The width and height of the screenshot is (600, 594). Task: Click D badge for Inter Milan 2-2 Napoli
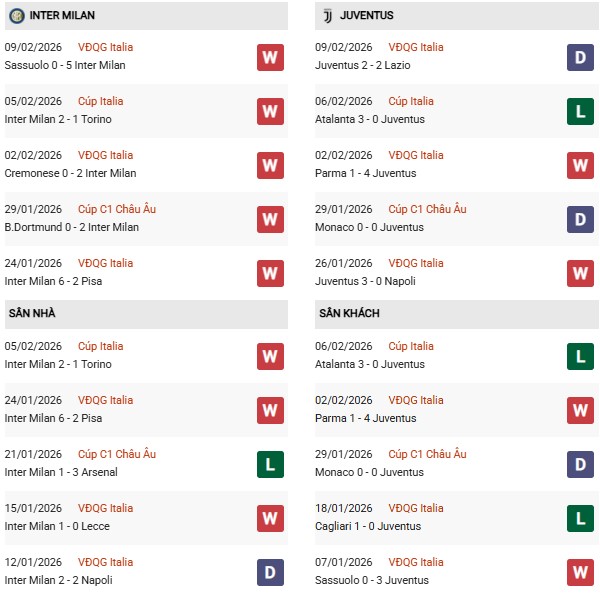pyautogui.click(x=270, y=572)
